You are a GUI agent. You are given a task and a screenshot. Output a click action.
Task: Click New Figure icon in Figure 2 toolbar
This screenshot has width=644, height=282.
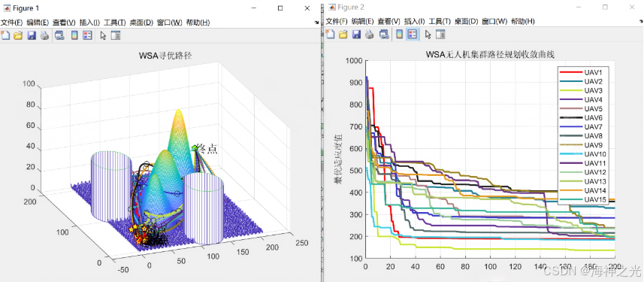tap(330, 35)
